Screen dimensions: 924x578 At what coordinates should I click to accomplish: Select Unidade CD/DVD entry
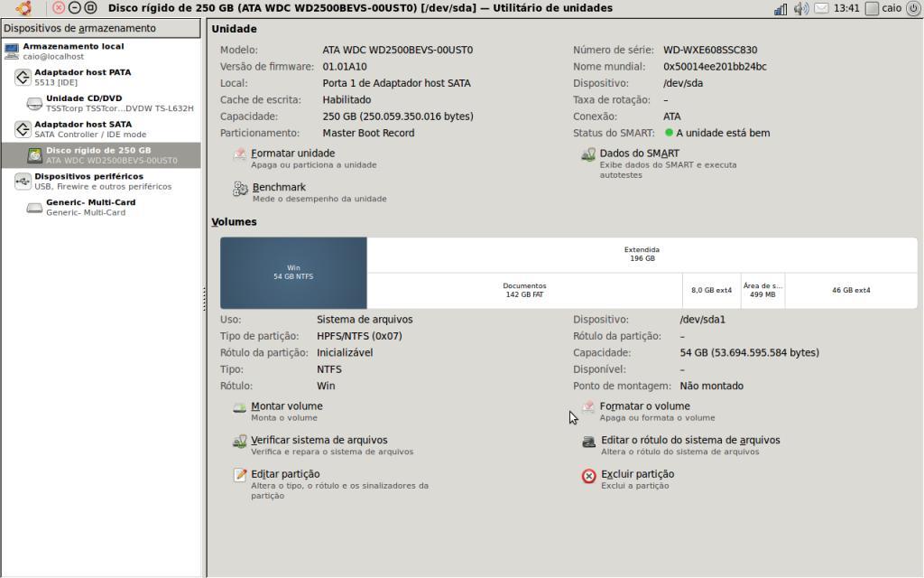coord(101,103)
